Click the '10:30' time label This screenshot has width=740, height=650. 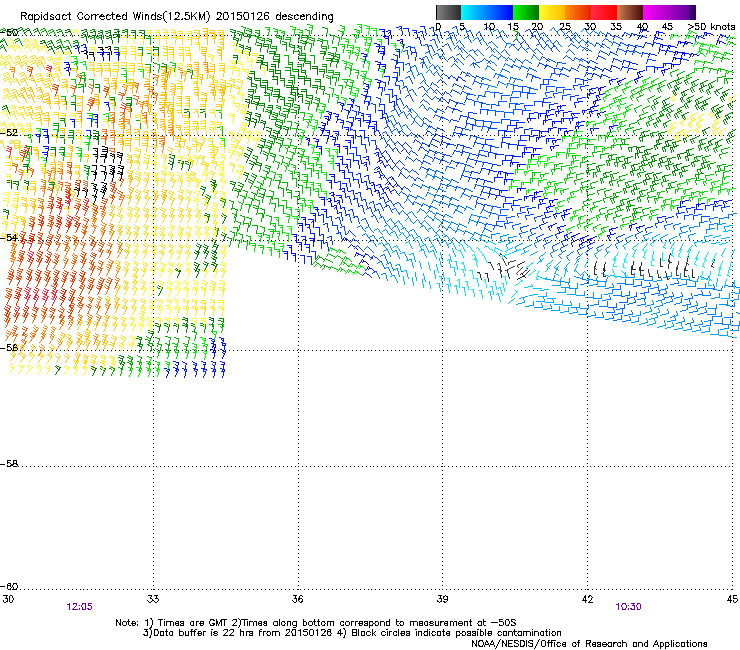pos(628,607)
